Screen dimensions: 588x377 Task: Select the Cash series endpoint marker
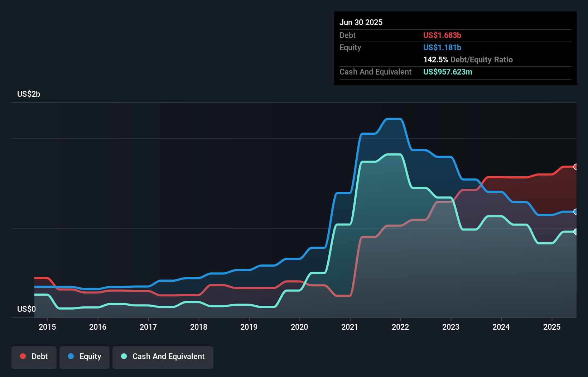point(575,232)
